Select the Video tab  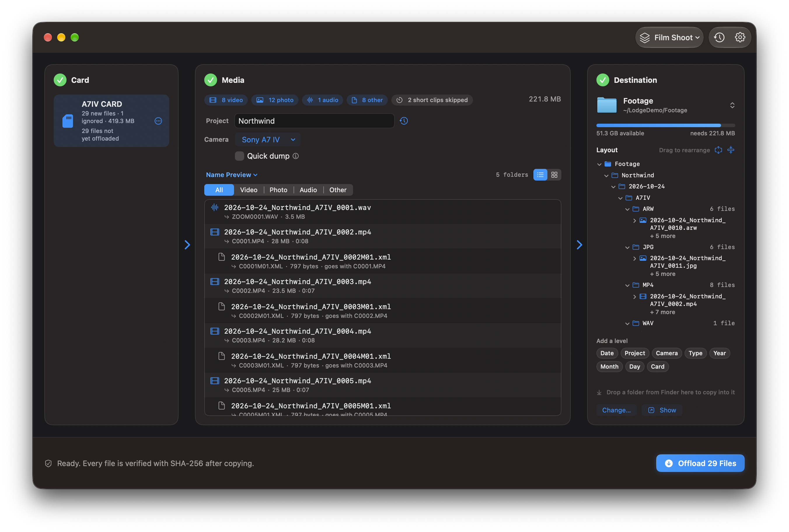(248, 190)
